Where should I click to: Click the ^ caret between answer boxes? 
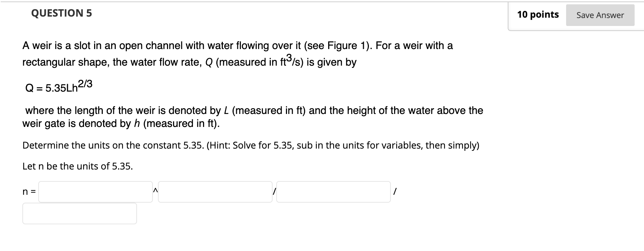(x=155, y=191)
